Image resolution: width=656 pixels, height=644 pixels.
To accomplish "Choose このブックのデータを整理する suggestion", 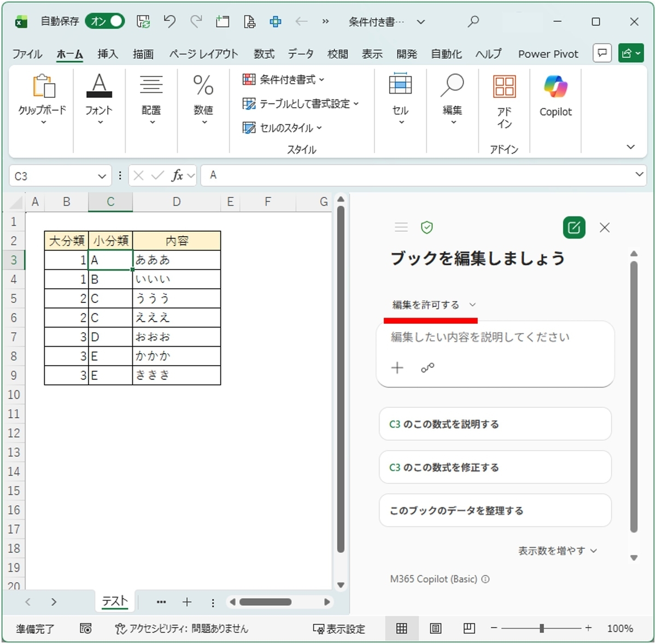I will tap(495, 510).
